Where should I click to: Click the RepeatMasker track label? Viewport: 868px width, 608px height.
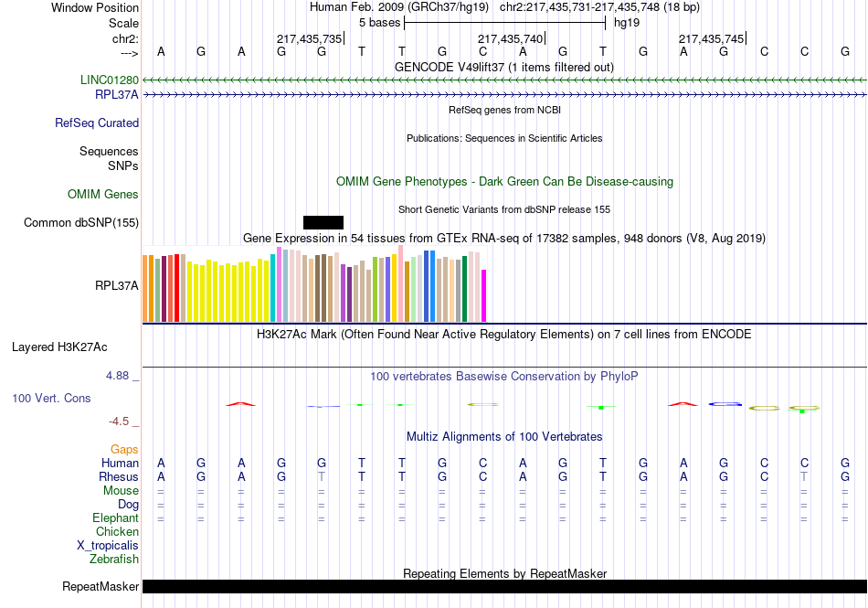pos(101,586)
